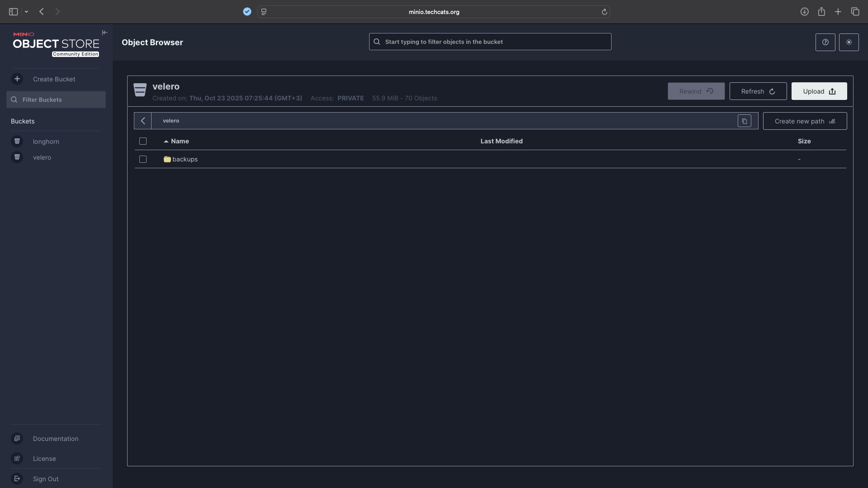Select the Object Browser heading area
This screenshot has height=488, width=868.
point(152,42)
